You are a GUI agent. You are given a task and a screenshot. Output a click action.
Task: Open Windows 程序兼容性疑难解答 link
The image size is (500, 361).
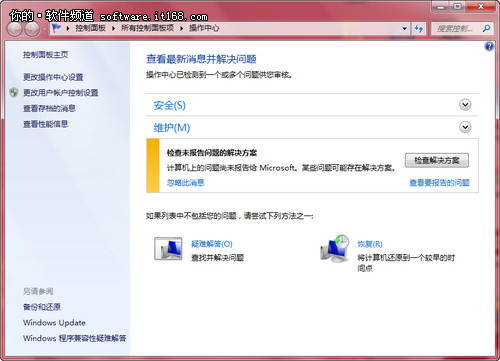click(x=75, y=338)
